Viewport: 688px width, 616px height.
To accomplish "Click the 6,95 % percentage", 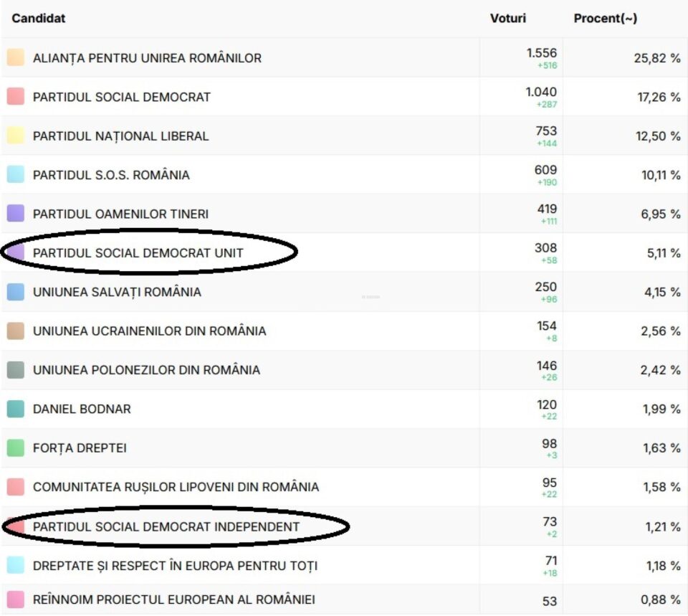I will (661, 214).
